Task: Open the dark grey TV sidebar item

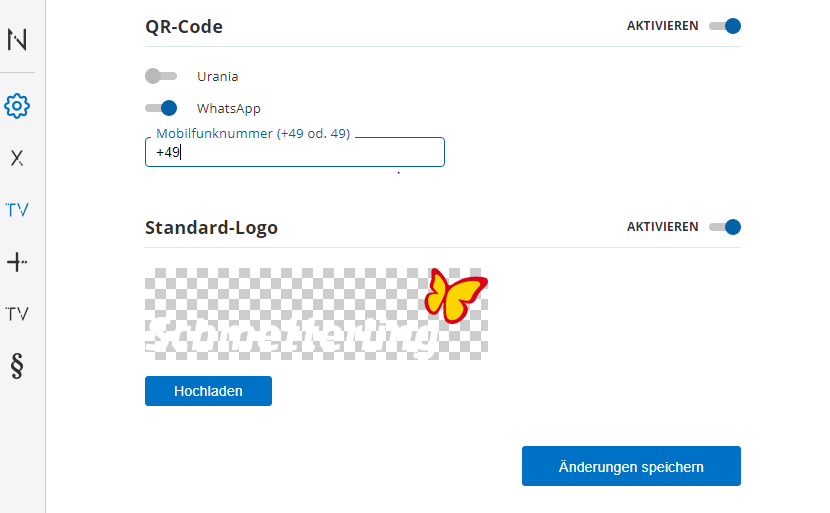Action: tap(17, 314)
